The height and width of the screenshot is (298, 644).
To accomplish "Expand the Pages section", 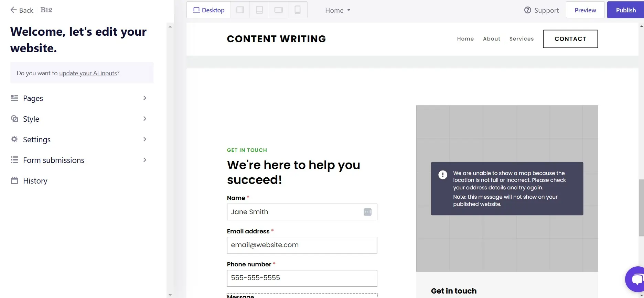I will (79, 98).
